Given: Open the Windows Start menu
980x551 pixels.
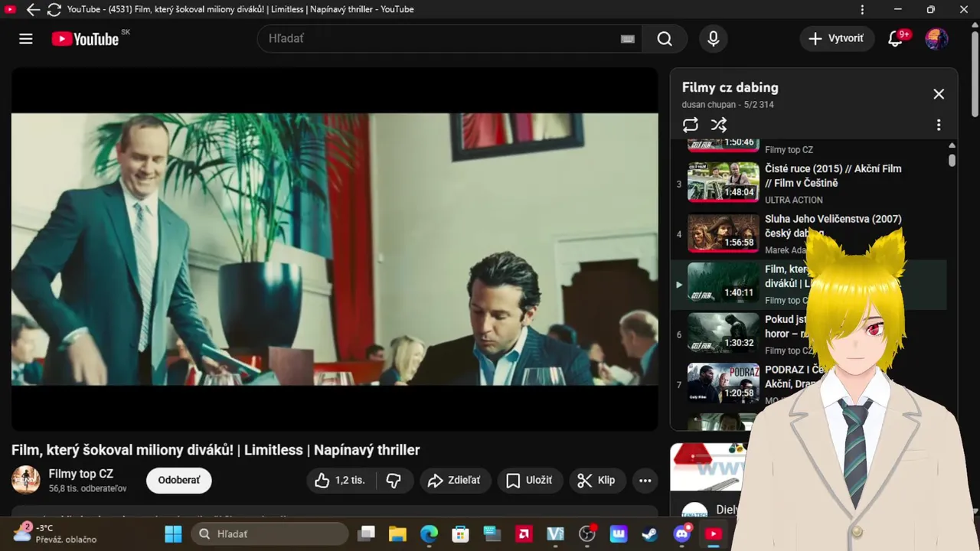Looking at the screenshot, I should coord(174,534).
